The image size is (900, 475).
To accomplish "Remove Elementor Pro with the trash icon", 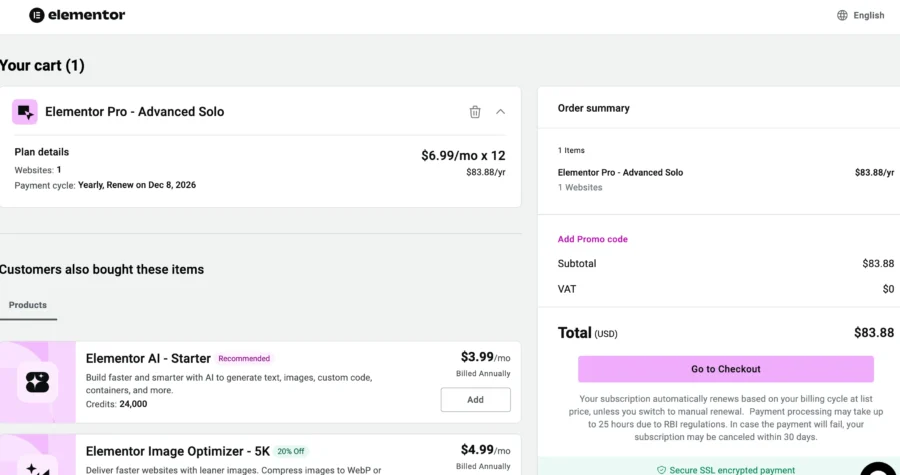I will (475, 112).
